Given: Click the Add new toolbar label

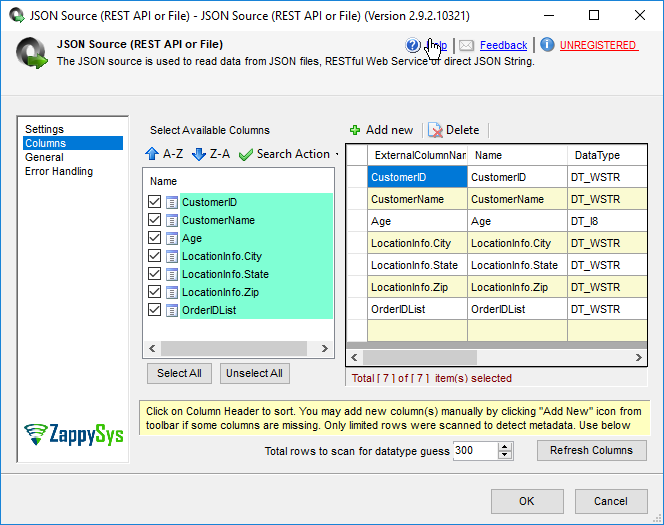Looking at the screenshot, I should click(x=389, y=130).
